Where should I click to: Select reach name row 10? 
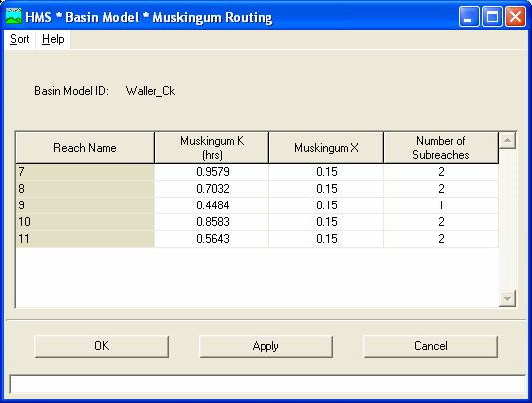(x=85, y=222)
